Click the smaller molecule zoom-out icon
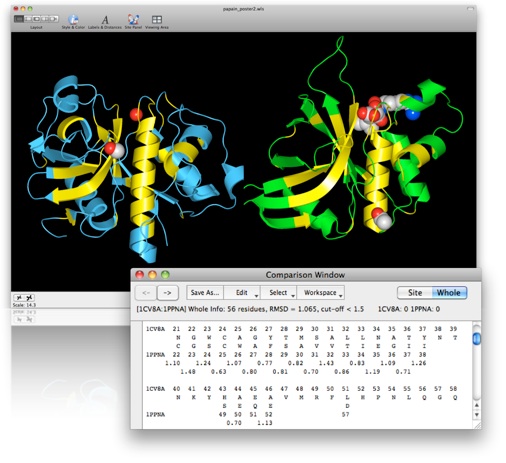506x463 pixels. 19,297
